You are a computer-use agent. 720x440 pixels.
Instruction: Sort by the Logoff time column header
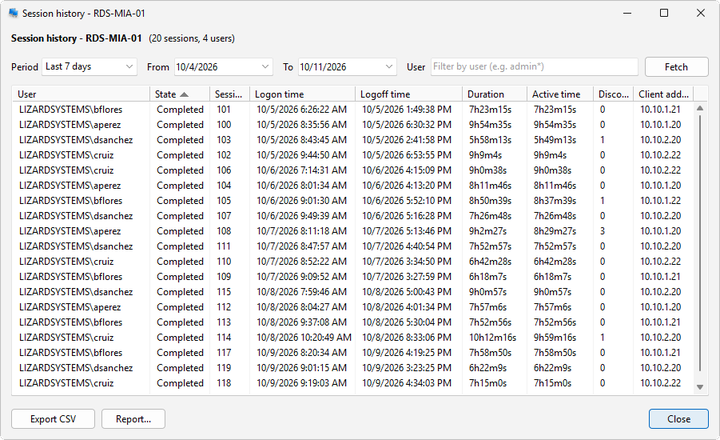409,94
